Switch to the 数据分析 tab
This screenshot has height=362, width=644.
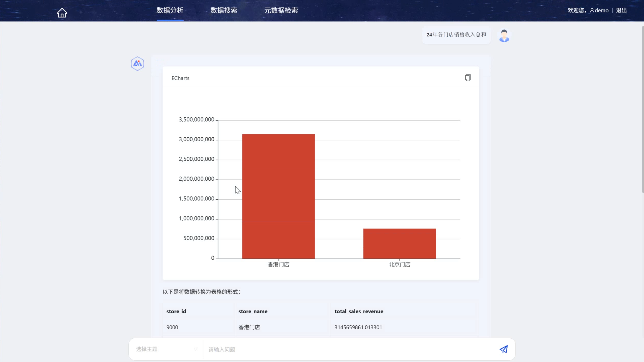[x=170, y=11]
